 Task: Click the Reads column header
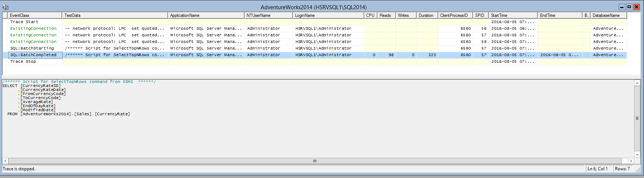point(387,15)
